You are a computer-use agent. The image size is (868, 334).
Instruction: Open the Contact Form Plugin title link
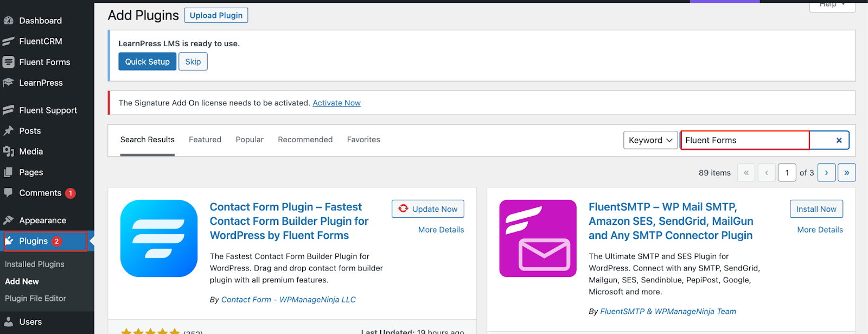(x=289, y=221)
